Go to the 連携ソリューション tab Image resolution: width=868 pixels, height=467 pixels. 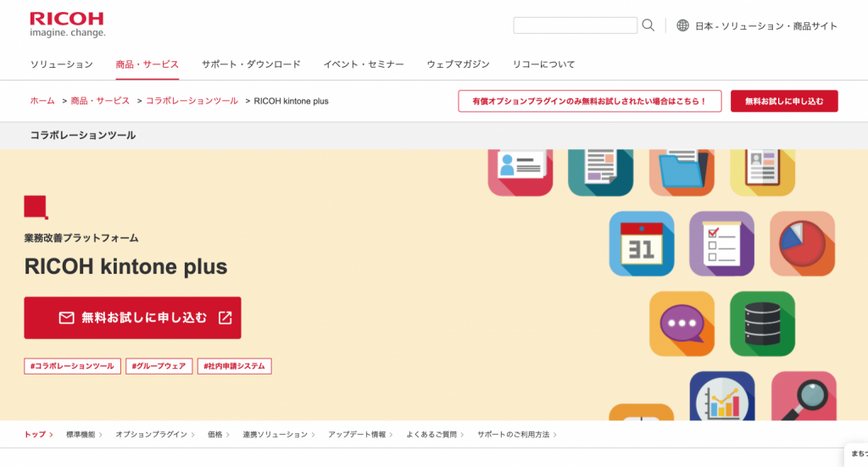tap(278, 434)
